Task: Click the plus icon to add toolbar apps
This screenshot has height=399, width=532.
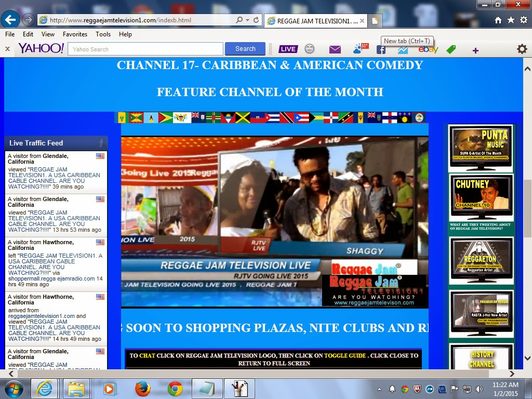Action: [x=474, y=50]
